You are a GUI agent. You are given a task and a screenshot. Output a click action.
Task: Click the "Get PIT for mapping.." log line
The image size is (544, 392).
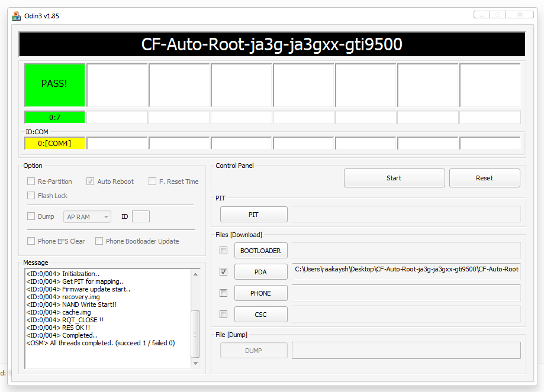75,281
